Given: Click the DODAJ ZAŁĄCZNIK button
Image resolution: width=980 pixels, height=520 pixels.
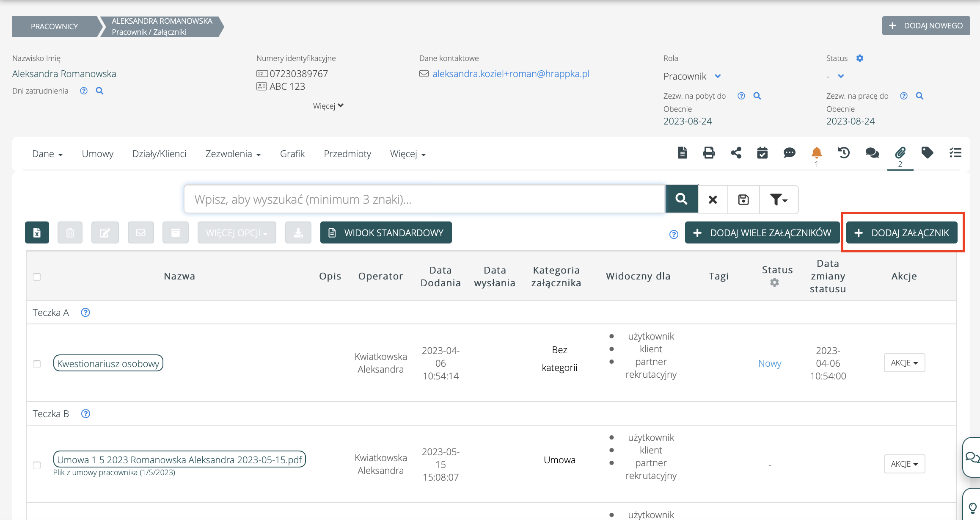Looking at the screenshot, I should coord(902,233).
